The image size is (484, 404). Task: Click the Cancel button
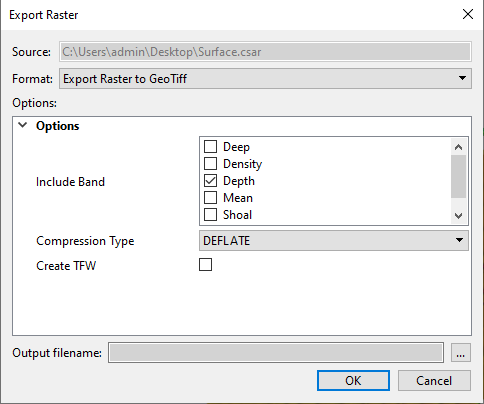[434, 380]
